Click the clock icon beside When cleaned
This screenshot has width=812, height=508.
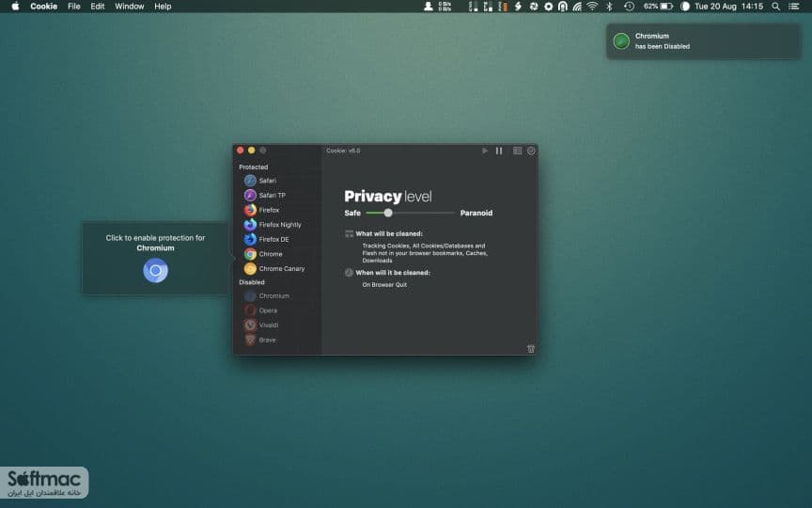[349, 273]
